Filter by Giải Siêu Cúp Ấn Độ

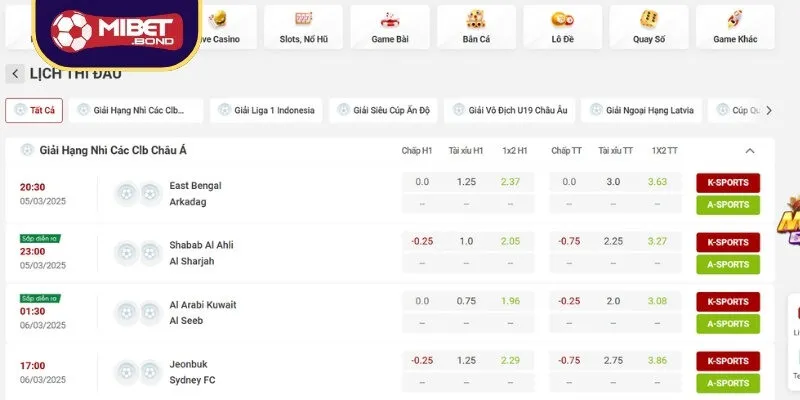click(x=383, y=110)
